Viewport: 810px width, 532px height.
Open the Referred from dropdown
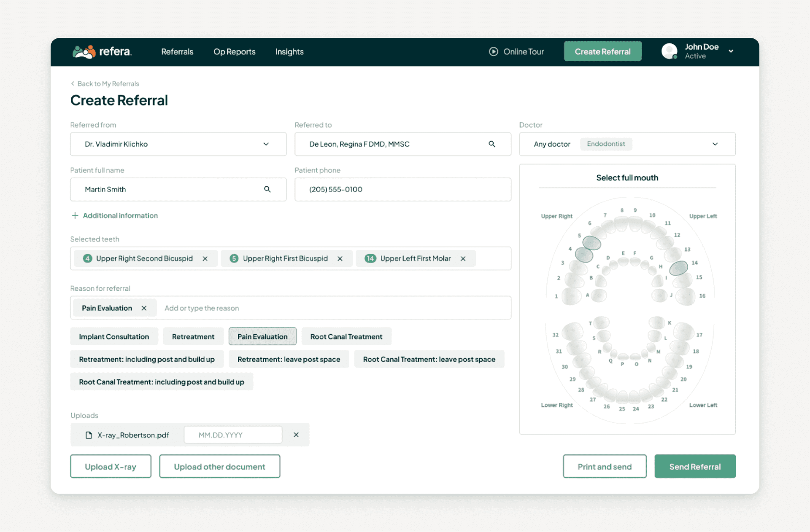(x=266, y=144)
